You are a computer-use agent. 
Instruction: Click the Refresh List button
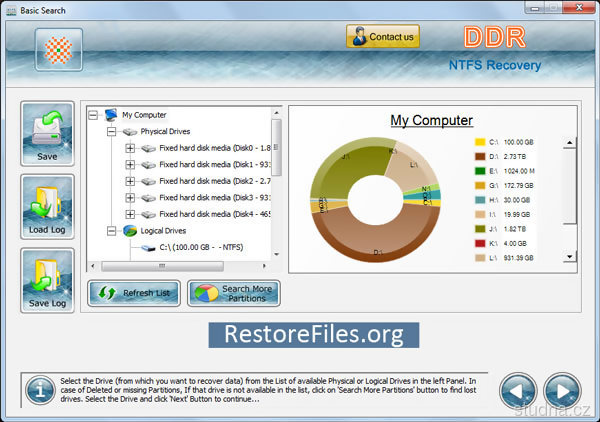click(134, 293)
